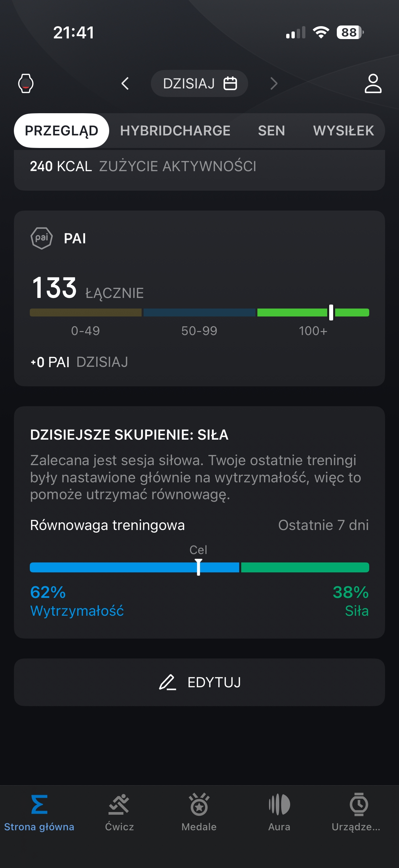Tap the watch device icon
This screenshot has height=868, width=399.
25,83
